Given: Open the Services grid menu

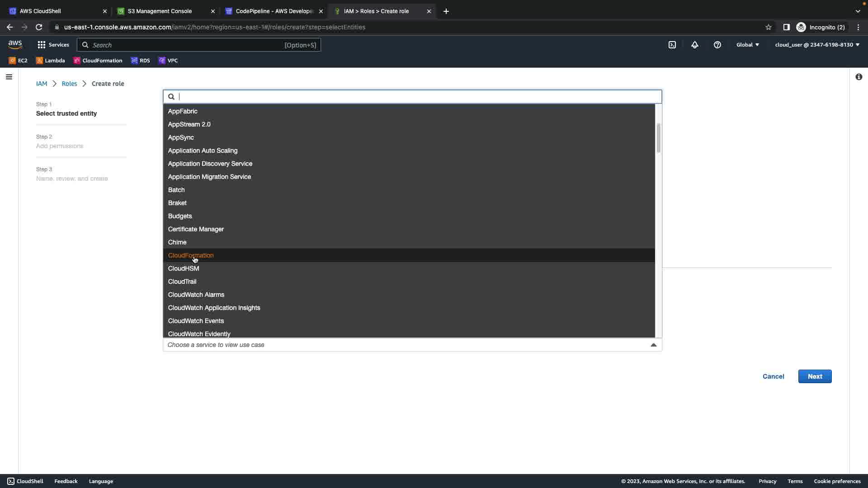Looking at the screenshot, I should click(53, 45).
